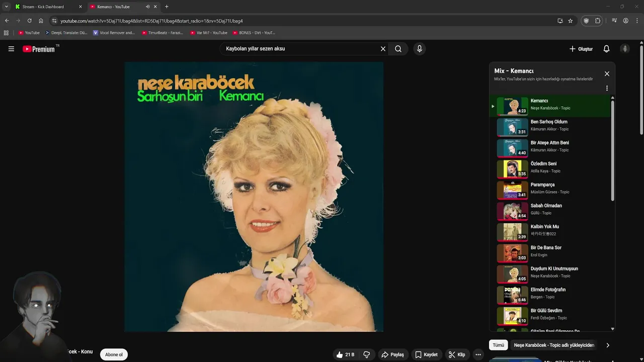644x362 pixels.
Task: Open the YouTube bookmark
Action: click(29, 33)
